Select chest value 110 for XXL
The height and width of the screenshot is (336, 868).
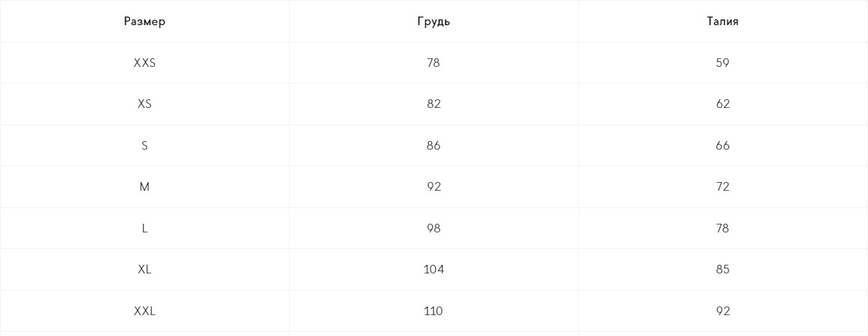click(x=434, y=312)
